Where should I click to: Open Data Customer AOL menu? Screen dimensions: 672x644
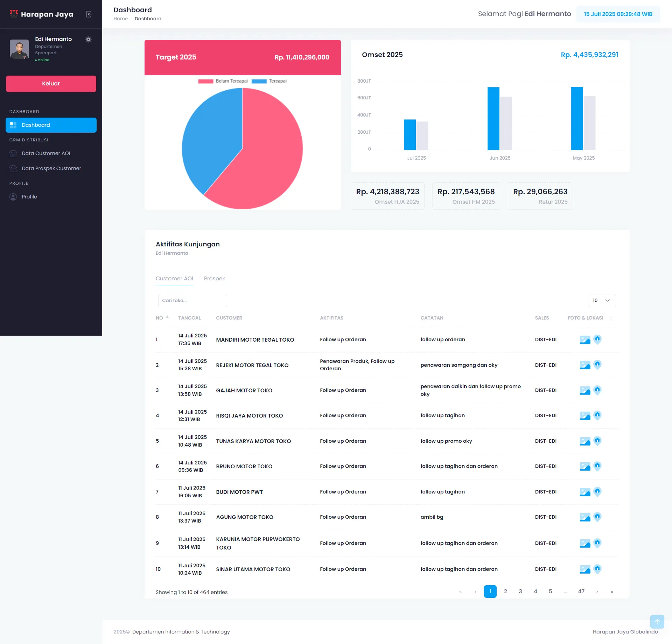point(46,153)
